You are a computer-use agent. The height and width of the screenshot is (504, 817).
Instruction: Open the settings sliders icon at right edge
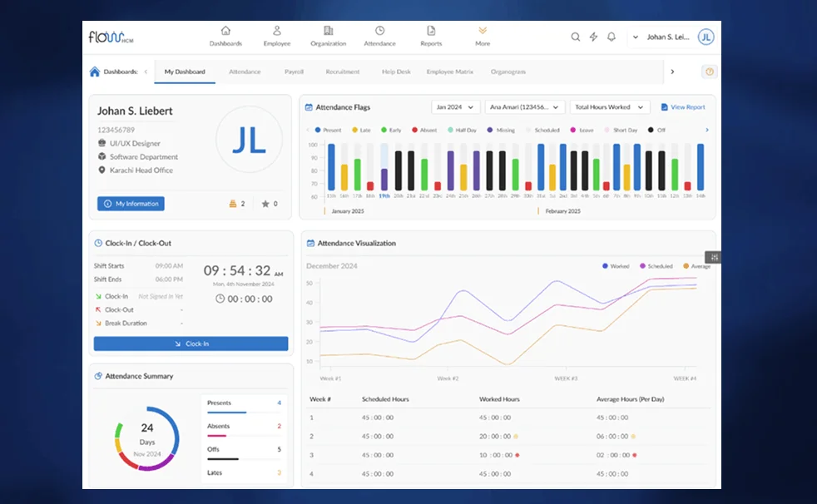[x=712, y=257]
